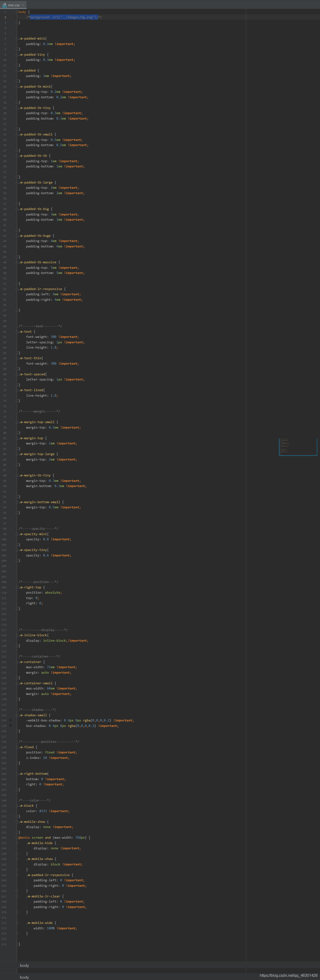
Task: Click the .m-padded-tb-huge selector
Action: point(35,236)
